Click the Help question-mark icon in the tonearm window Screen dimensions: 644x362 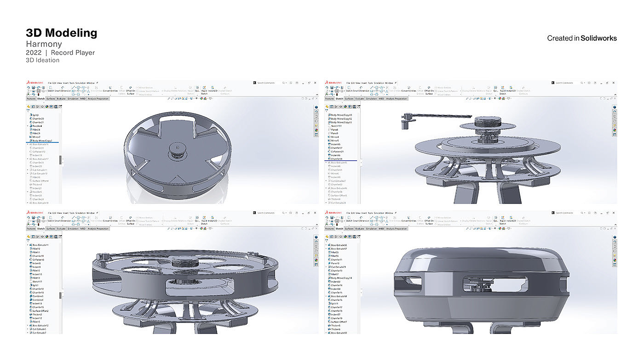(595, 83)
